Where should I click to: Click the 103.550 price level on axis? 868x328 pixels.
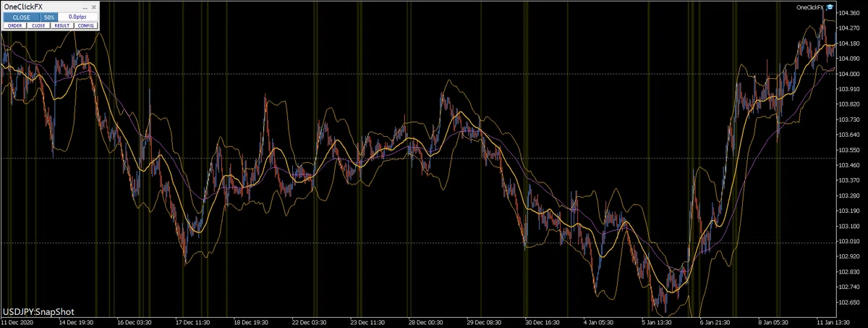pyautogui.click(x=849, y=150)
